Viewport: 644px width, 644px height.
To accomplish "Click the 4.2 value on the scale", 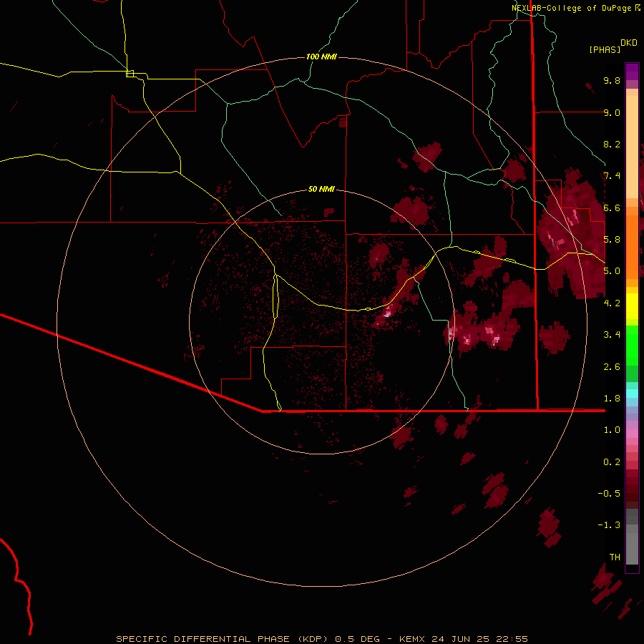I will tap(612, 303).
